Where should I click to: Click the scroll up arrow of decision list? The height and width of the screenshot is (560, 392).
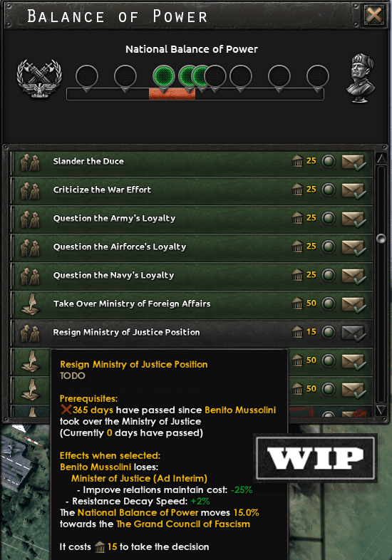click(x=381, y=159)
